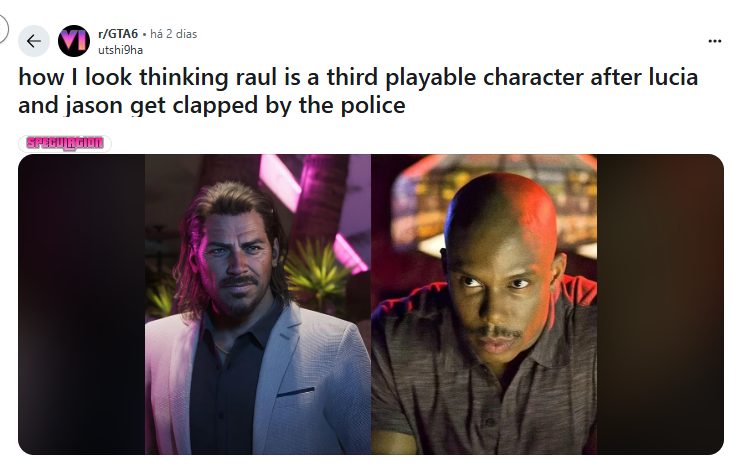Go back using the left arrow button

pyautogui.click(x=34, y=41)
